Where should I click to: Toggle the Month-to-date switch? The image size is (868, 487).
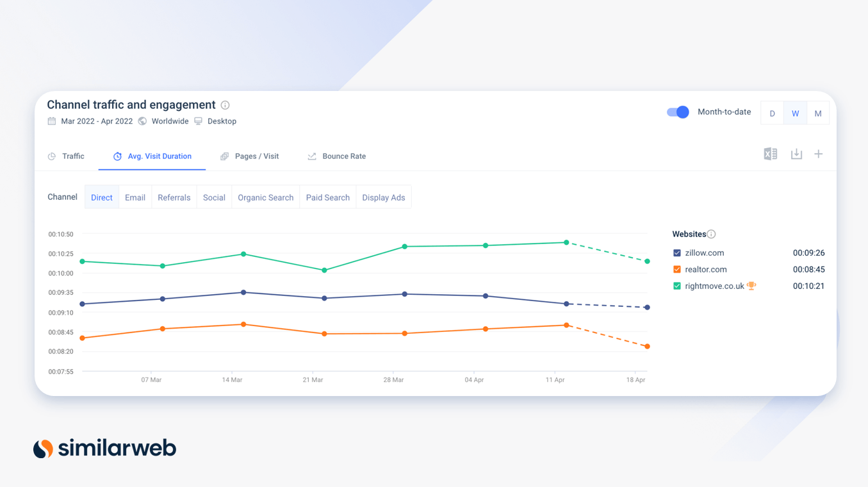[678, 112]
